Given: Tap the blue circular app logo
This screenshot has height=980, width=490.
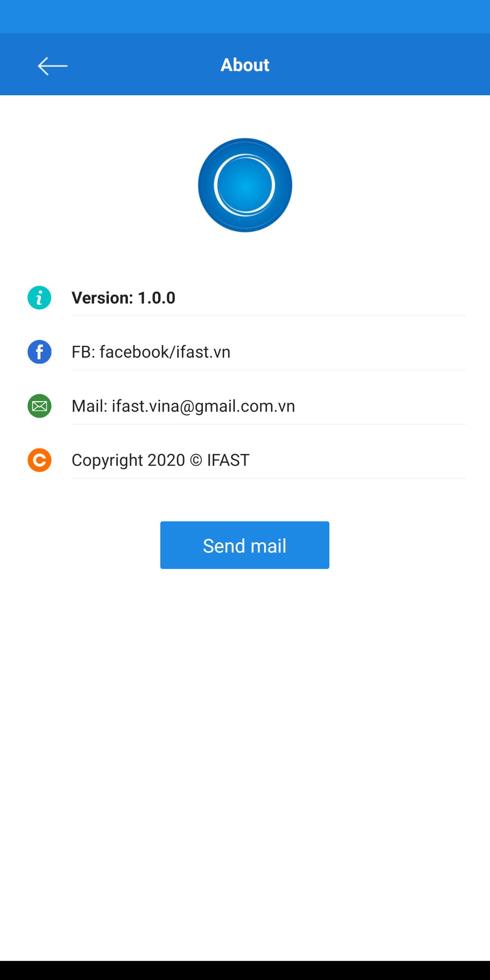Looking at the screenshot, I should click(x=245, y=185).
